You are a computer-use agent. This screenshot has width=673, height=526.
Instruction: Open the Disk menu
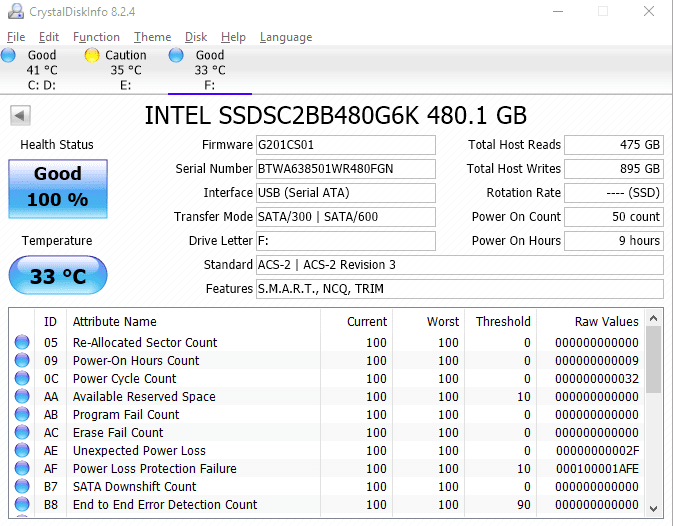[x=196, y=37]
